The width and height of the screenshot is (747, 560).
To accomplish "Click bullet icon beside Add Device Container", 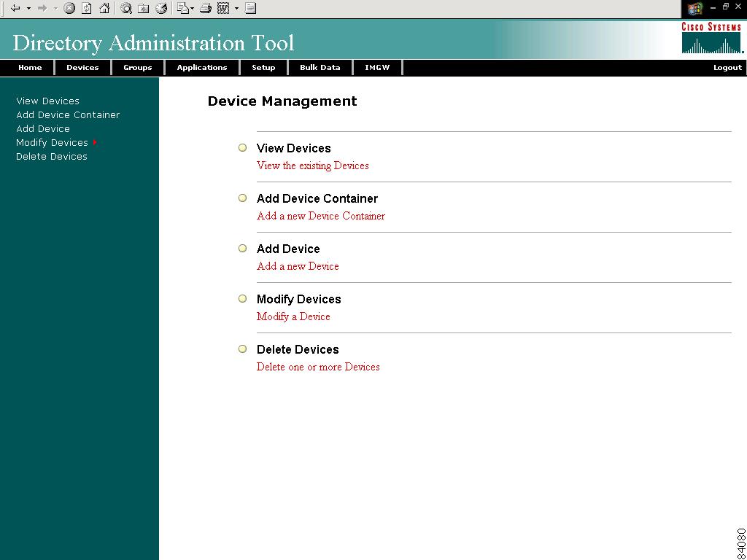I will 242,198.
